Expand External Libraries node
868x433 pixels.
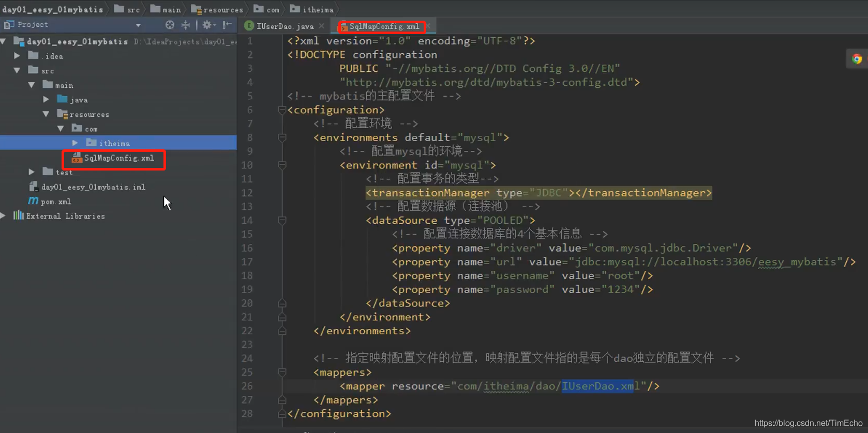(4, 215)
